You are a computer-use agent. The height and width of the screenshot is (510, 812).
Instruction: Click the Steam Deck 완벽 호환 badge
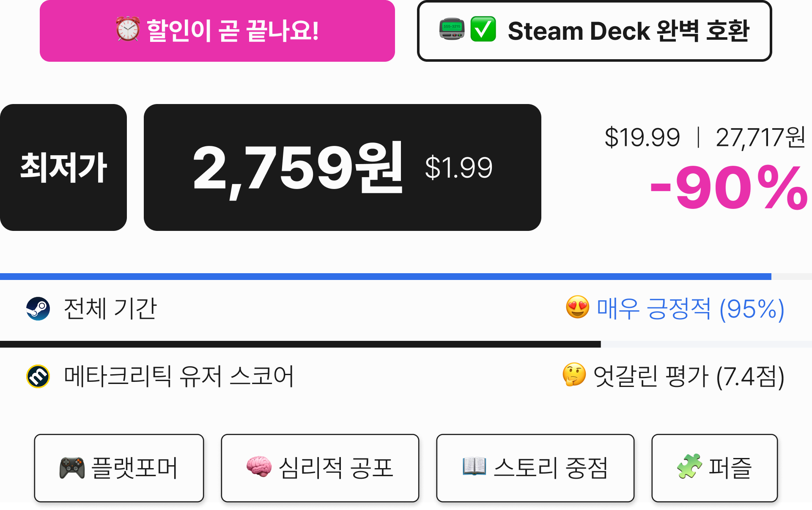click(x=595, y=30)
